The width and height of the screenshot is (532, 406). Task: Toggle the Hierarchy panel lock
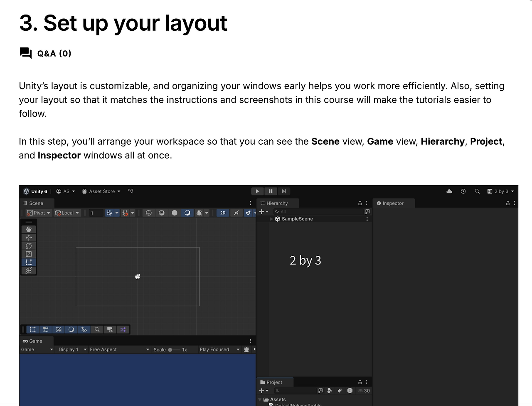pyautogui.click(x=360, y=203)
